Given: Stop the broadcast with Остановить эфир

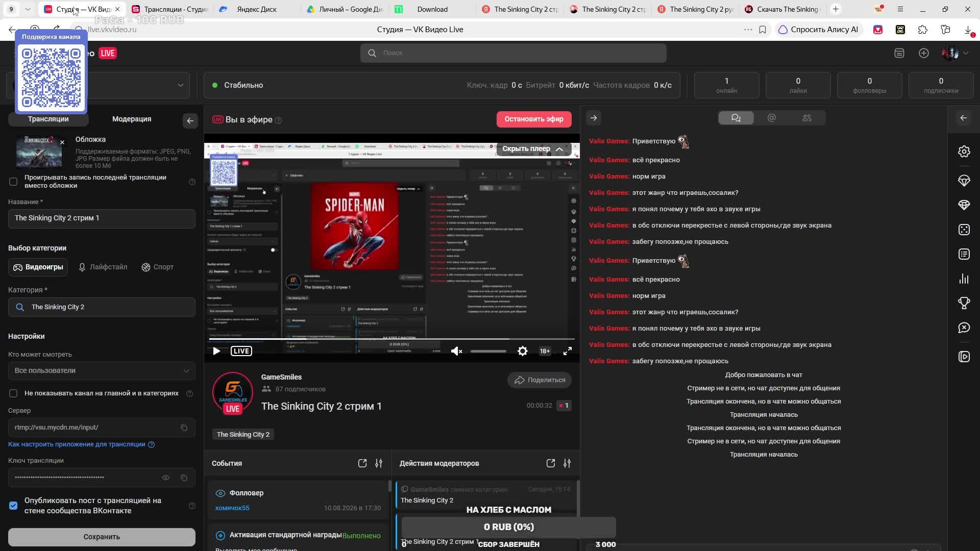Looking at the screenshot, I should [x=534, y=119].
